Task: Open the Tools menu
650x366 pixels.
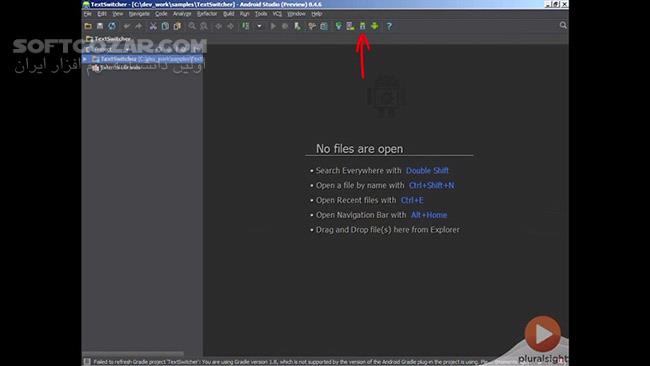Action: point(261,14)
